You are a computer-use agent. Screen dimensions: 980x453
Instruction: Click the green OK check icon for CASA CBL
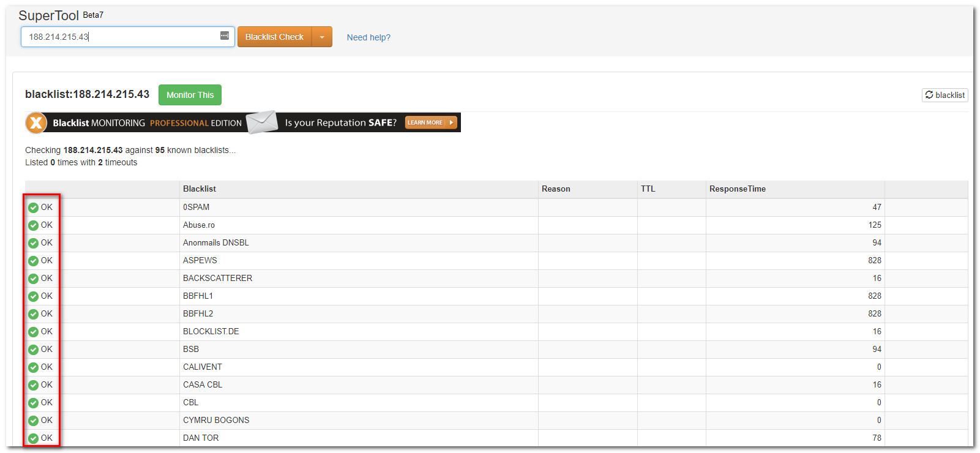[x=33, y=385]
